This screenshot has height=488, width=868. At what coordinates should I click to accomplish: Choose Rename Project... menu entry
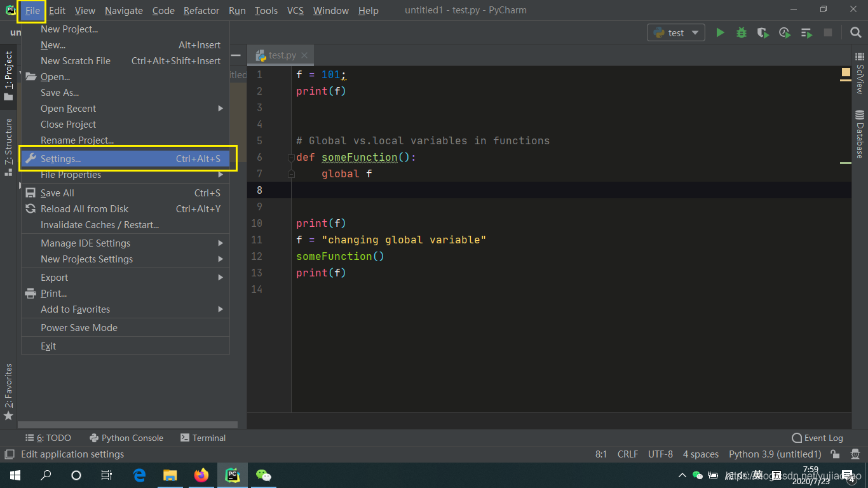click(x=126, y=140)
